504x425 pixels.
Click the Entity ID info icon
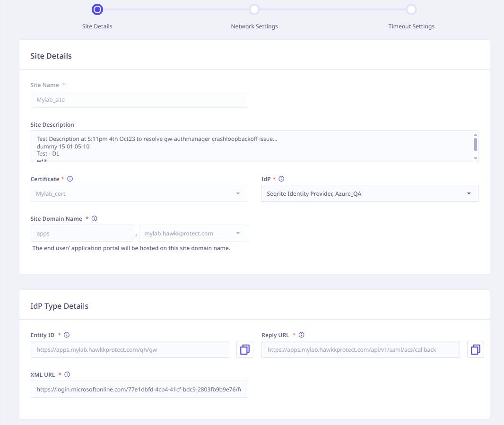pos(67,335)
